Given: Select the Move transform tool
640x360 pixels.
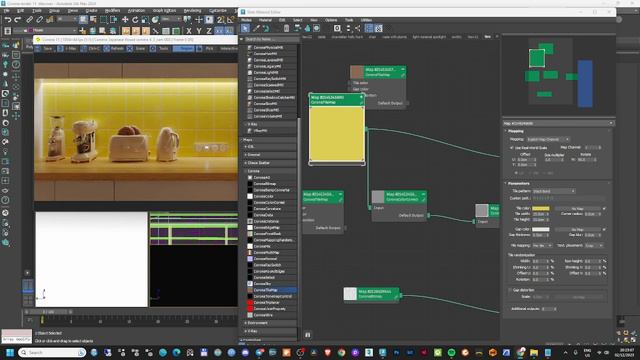Looking at the screenshot, I should (125, 20).
